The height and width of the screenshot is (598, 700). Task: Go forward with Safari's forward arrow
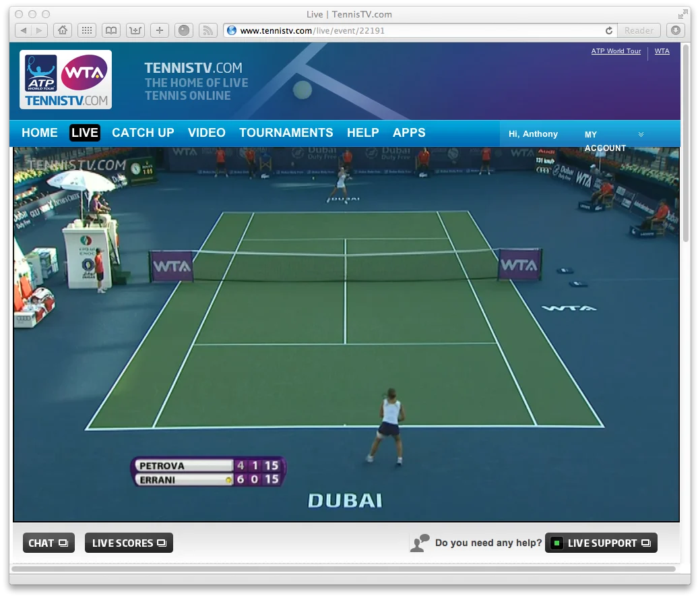[x=39, y=30]
